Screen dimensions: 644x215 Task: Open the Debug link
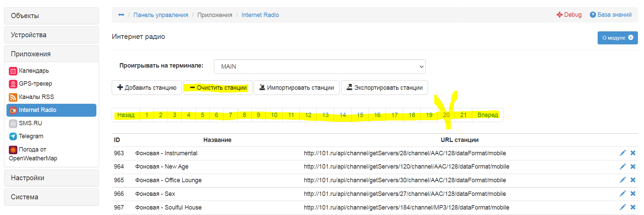[569, 15]
